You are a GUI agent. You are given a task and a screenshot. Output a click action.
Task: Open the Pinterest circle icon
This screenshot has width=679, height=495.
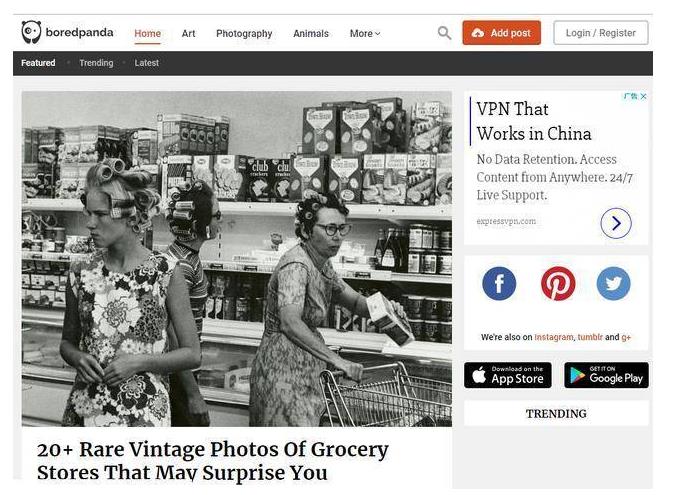pyautogui.click(x=558, y=284)
